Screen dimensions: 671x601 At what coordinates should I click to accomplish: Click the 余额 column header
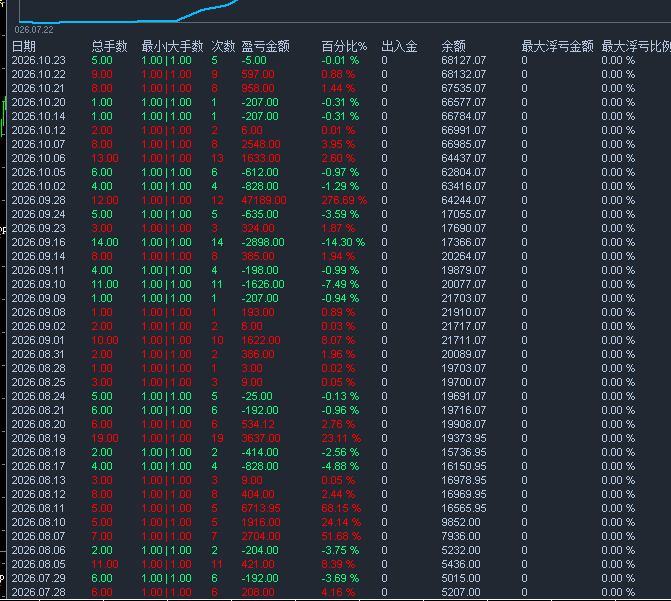pyautogui.click(x=453, y=46)
